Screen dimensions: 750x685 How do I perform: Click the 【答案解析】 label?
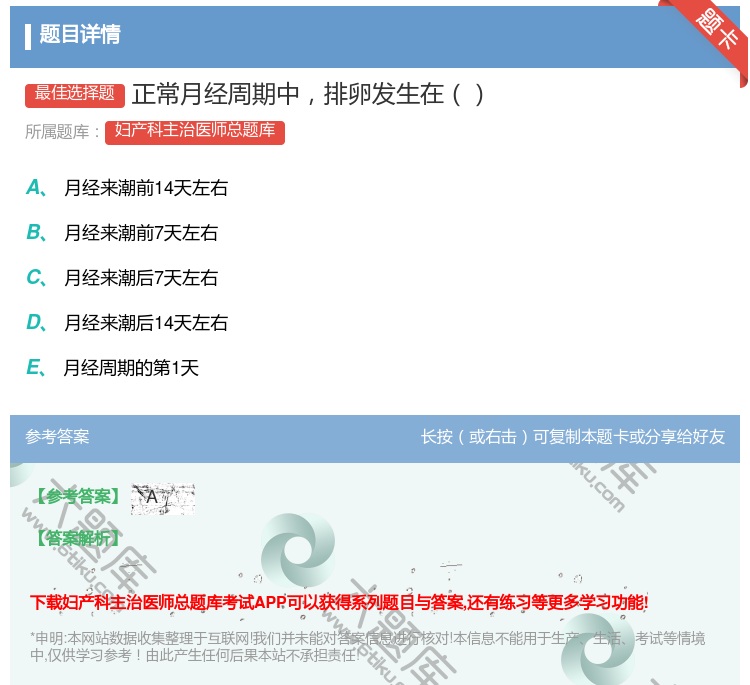point(77,539)
